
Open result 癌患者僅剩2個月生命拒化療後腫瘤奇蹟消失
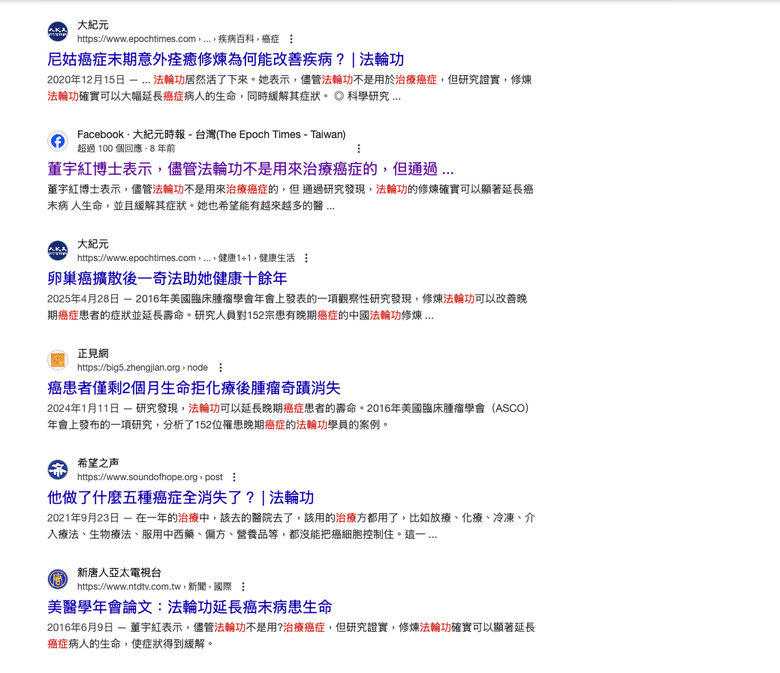(194, 388)
